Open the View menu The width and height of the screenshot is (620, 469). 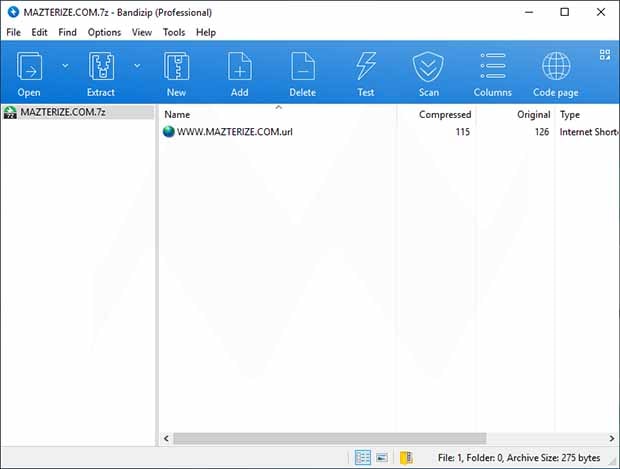(142, 32)
